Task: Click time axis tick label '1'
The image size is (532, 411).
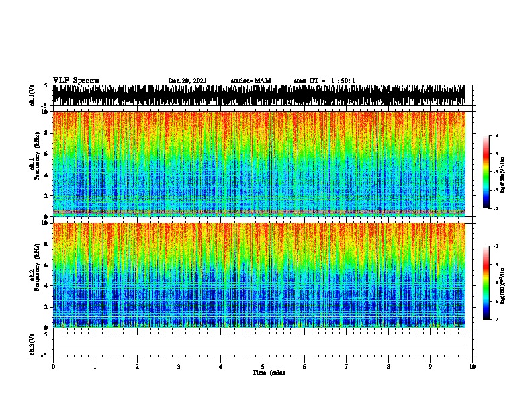Action: [95, 367]
